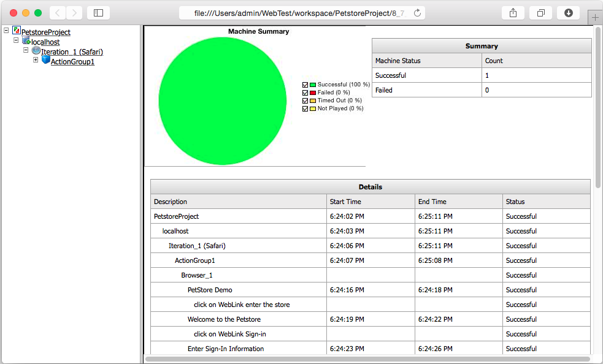Show all tabs with the overview icon
This screenshot has width=603, height=364.
pyautogui.click(x=540, y=13)
